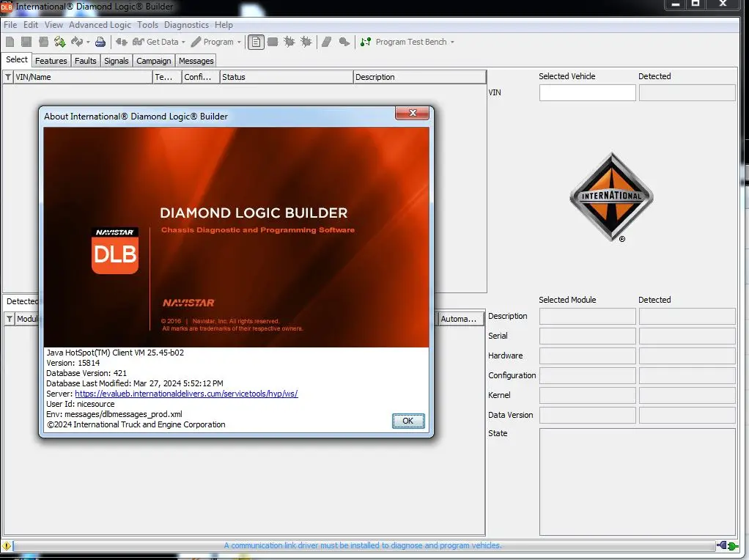
Task: Click the refresh arrows toolbar icon
Action: [x=76, y=42]
